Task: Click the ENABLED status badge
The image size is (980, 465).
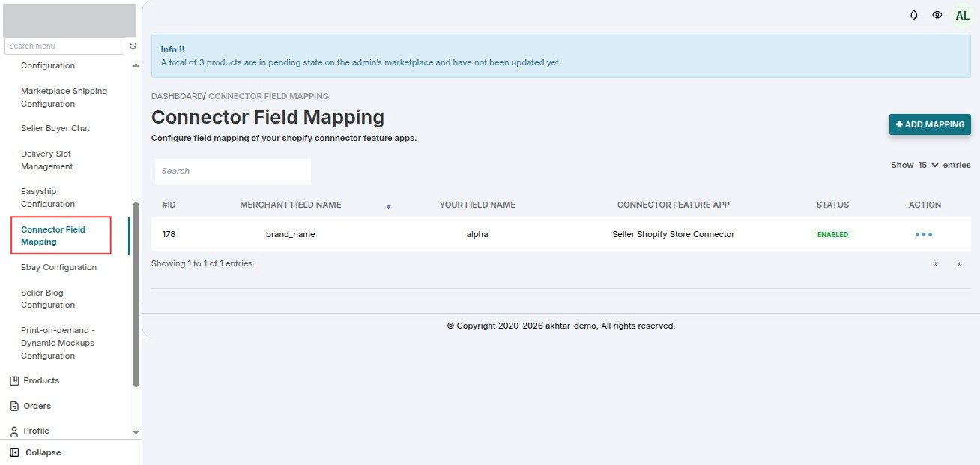Action: coord(833,234)
